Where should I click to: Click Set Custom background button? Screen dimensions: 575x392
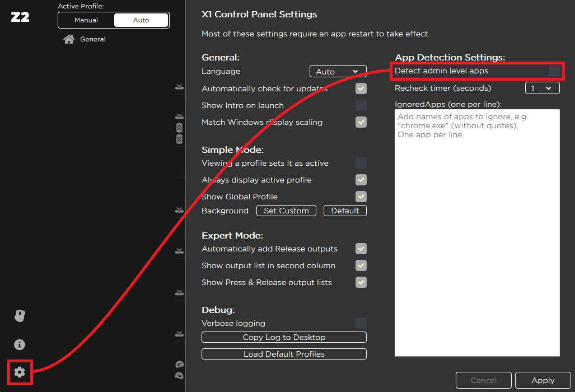point(287,211)
